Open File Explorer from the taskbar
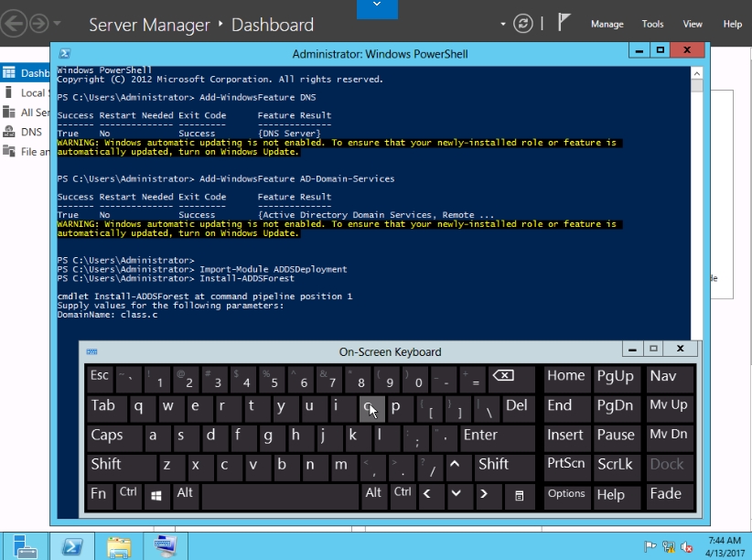The image size is (752, 560). point(119,546)
